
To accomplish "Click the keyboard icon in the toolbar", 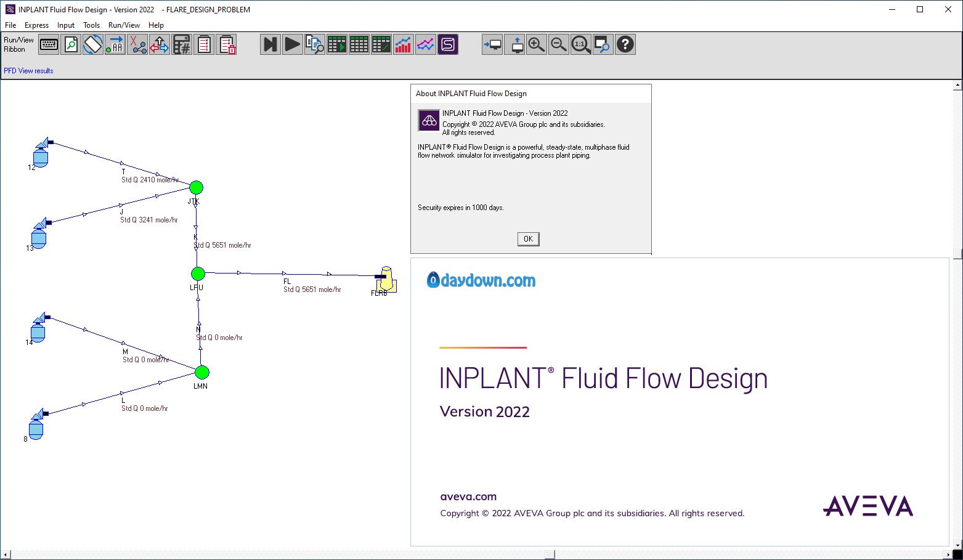I will [49, 44].
